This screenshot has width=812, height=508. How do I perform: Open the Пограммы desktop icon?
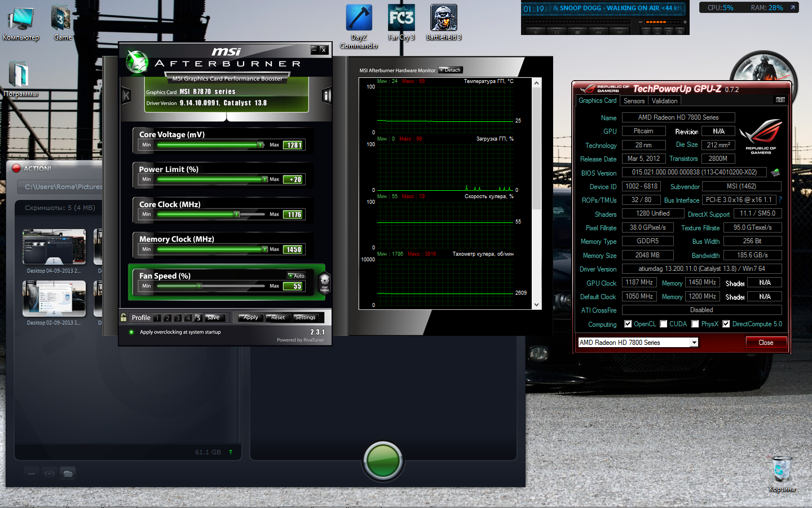click(20, 79)
